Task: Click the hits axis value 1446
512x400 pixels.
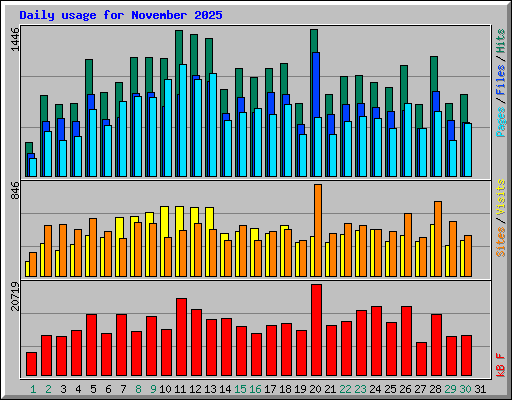Action: 16,39
